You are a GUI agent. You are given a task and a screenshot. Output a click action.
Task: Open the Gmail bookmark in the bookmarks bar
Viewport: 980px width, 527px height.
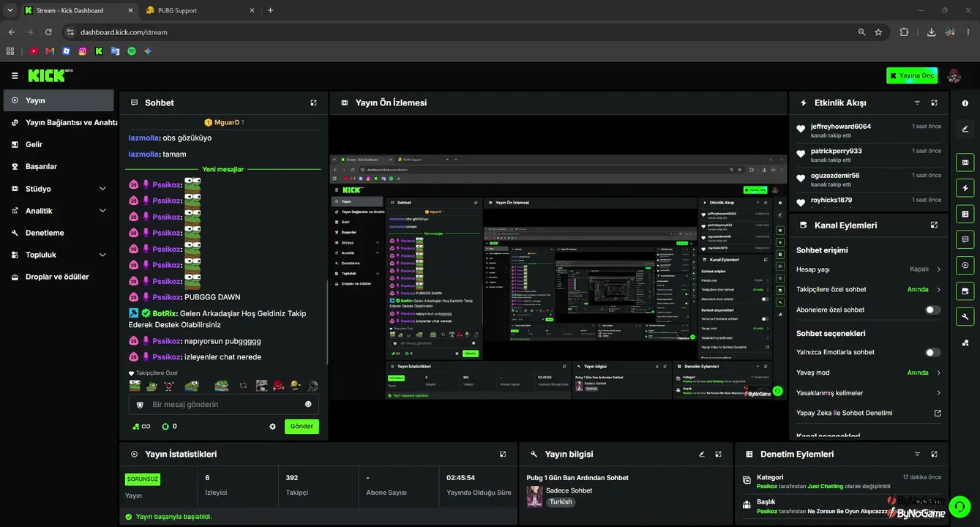click(x=50, y=51)
